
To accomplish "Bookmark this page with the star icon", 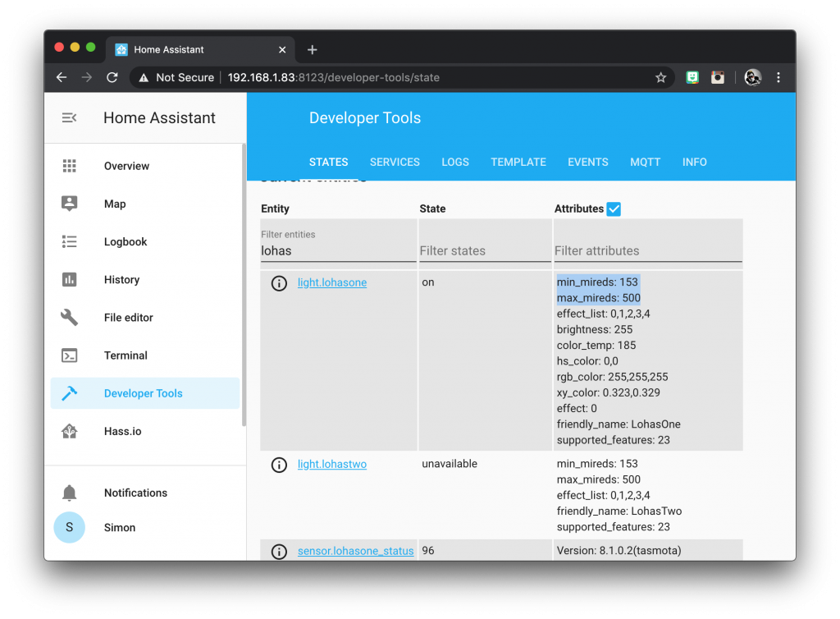I will click(x=660, y=78).
